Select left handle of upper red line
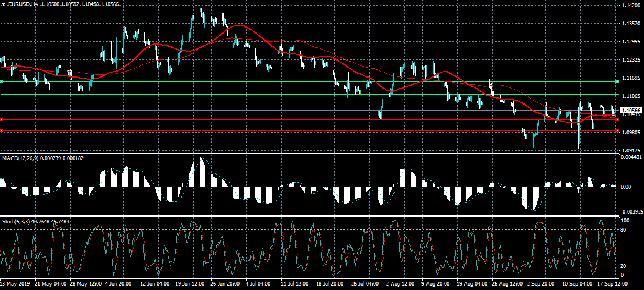This screenshot has height=290, width=644. 2,119
